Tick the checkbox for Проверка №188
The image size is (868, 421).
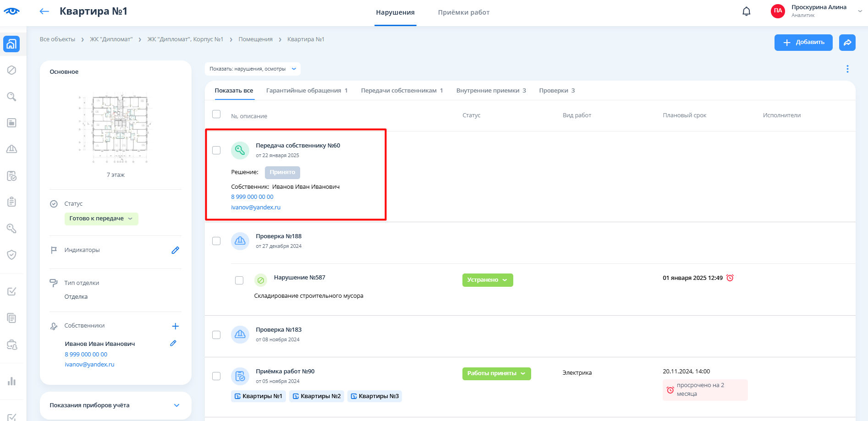(216, 241)
